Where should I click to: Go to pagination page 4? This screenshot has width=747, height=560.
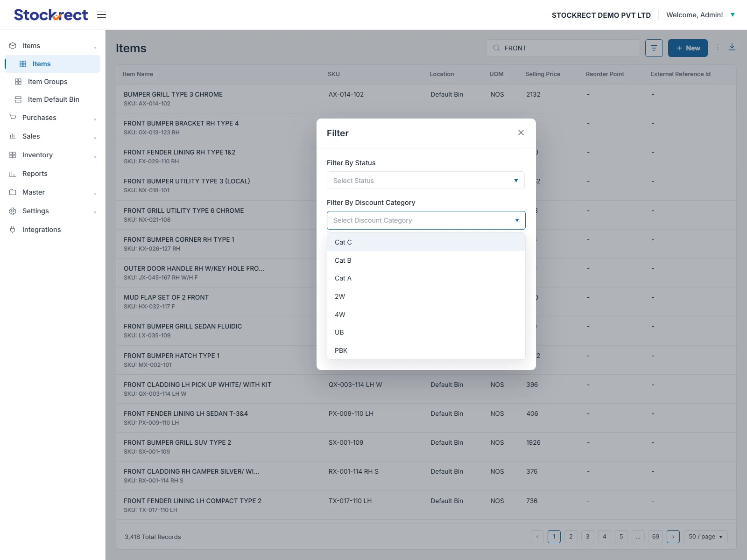coord(604,537)
